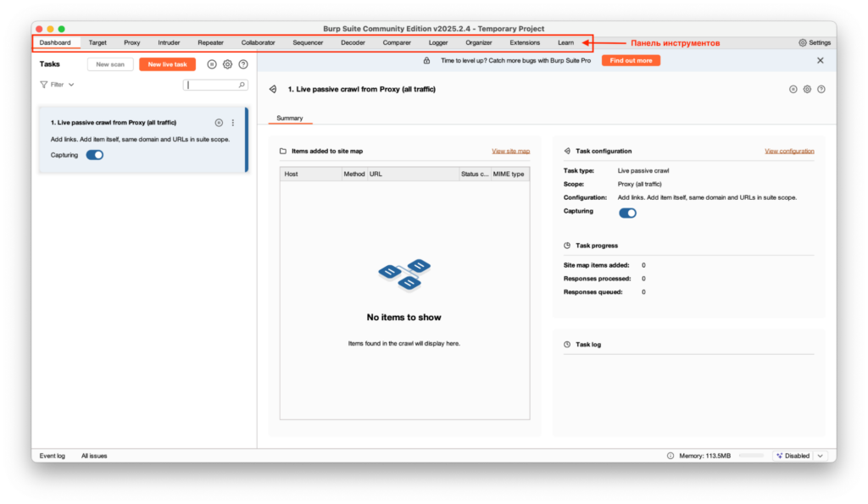Open the Tasks panel settings gear
868x504 pixels.
[229, 64]
